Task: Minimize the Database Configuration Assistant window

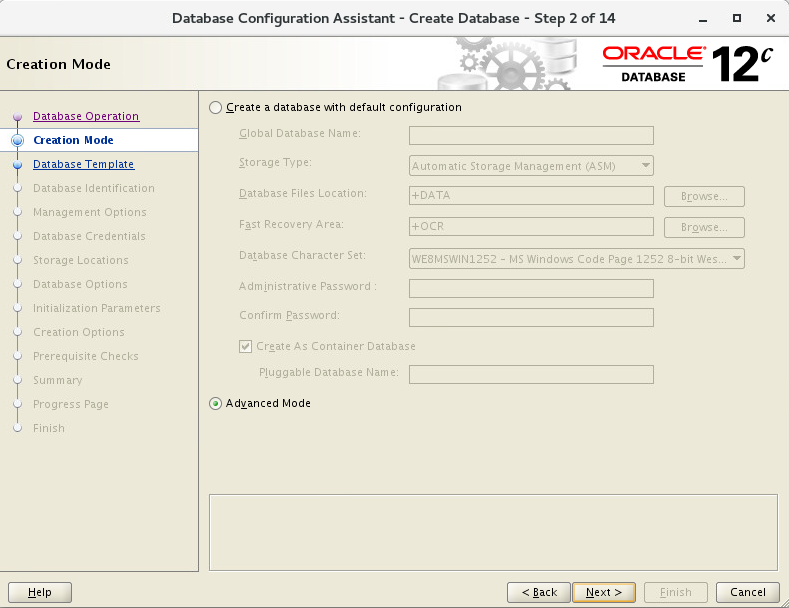Action: [x=703, y=19]
